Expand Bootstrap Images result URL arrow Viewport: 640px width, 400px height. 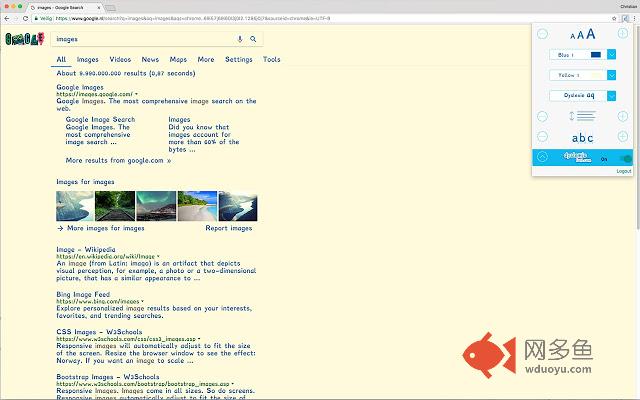point(232,384)
